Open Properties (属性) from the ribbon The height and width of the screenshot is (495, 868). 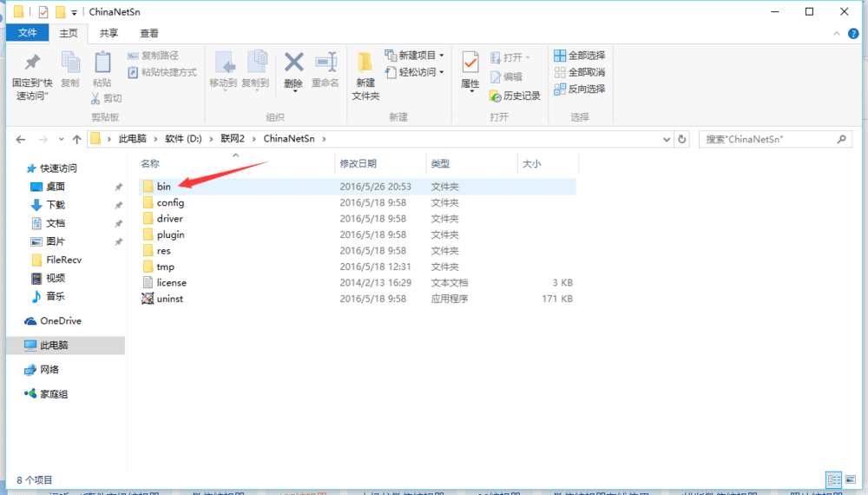click(x=470, y=70)
